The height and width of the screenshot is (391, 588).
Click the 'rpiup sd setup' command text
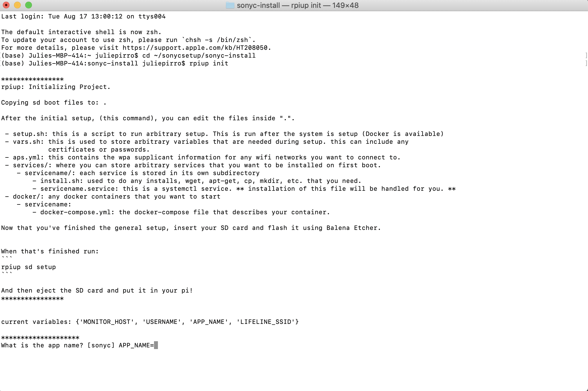[29, 267]
